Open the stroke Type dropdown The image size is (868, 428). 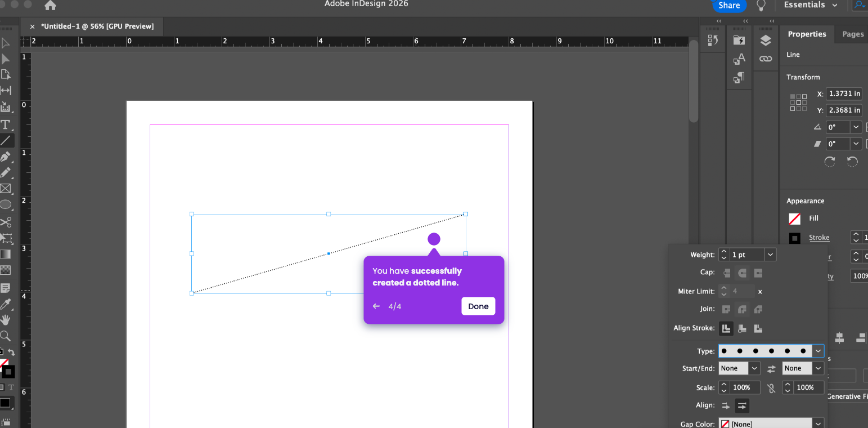pos(818,351)
